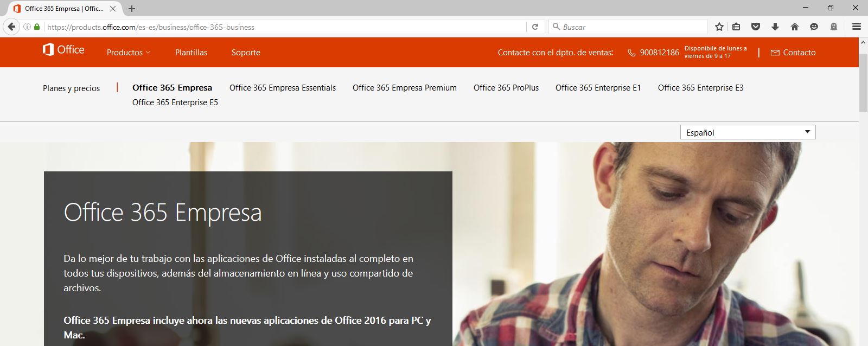Open the Español language dropdown
868x346 pixels.
(x=748, y=132)
